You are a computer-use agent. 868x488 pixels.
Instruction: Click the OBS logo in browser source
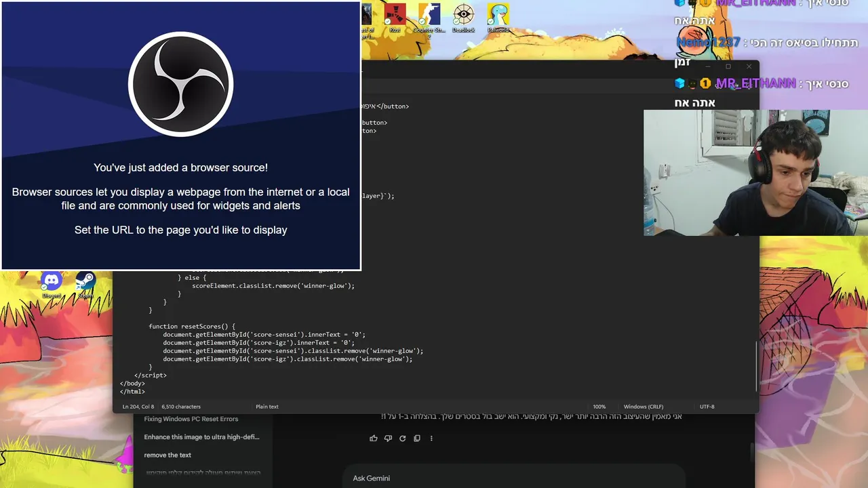[181, 84]
